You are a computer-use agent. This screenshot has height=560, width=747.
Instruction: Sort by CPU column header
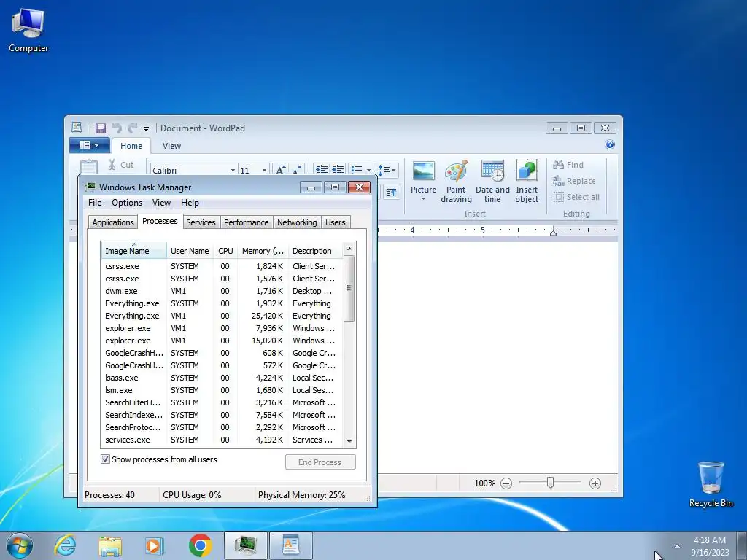(225, 251)
